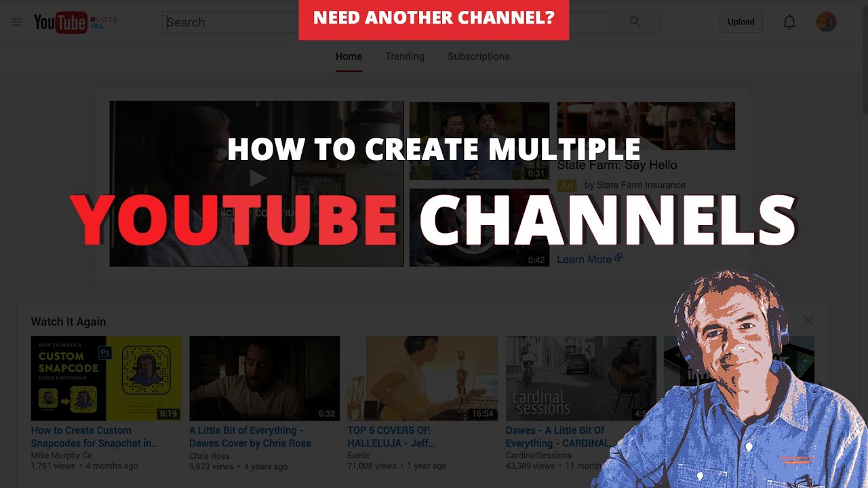This screenshot has width=868, height=488.
Task: Open the hamburger guide menu
Action: point(16,22)
